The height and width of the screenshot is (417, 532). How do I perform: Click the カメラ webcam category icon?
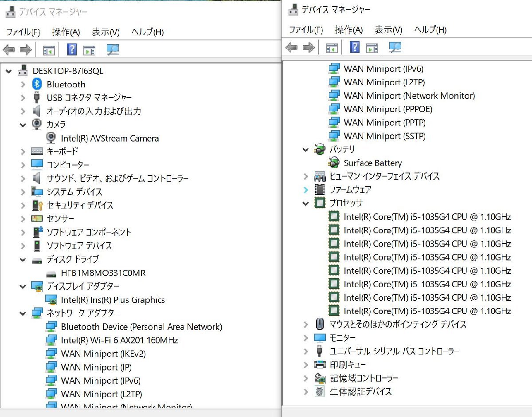pos(37,124)
